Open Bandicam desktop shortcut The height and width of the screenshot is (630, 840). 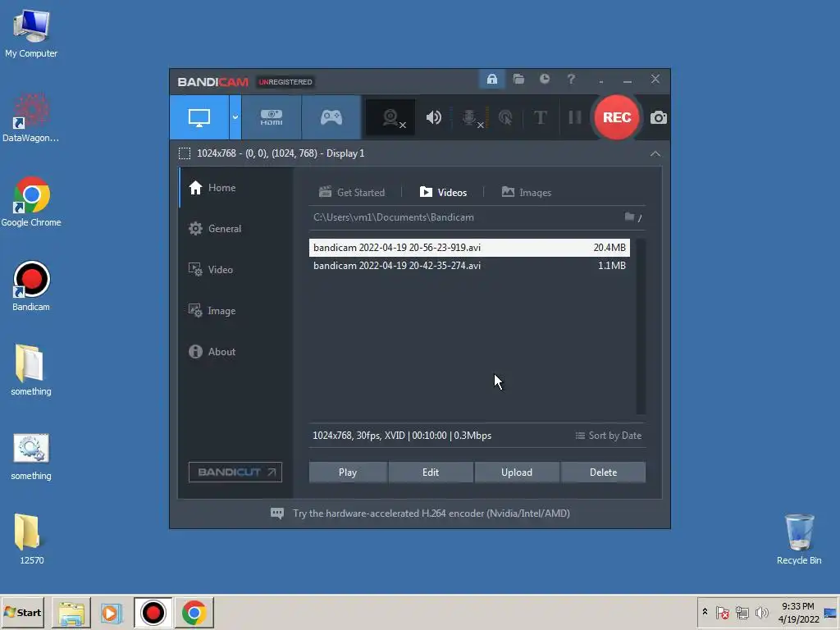31,286
